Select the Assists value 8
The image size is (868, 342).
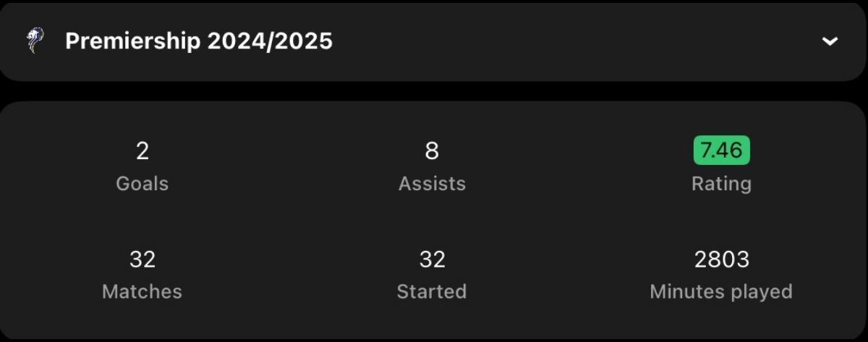click(x=432, y=150)
